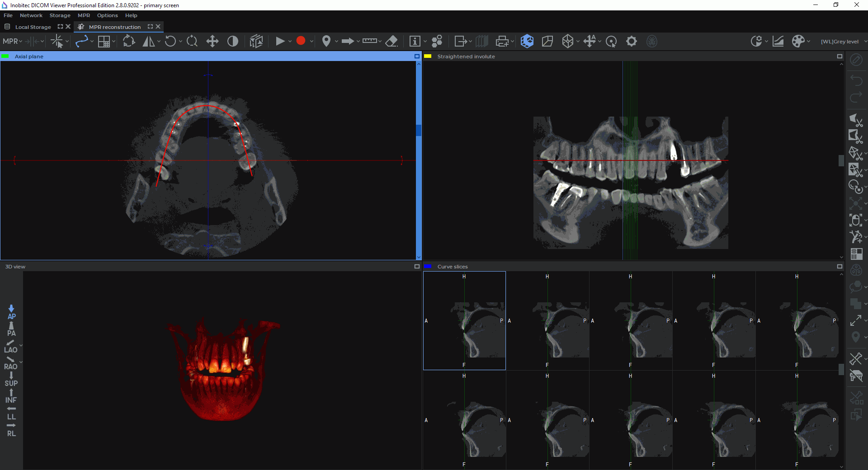Click the red record button
The image size is (868, 470).
coord(301,41)
